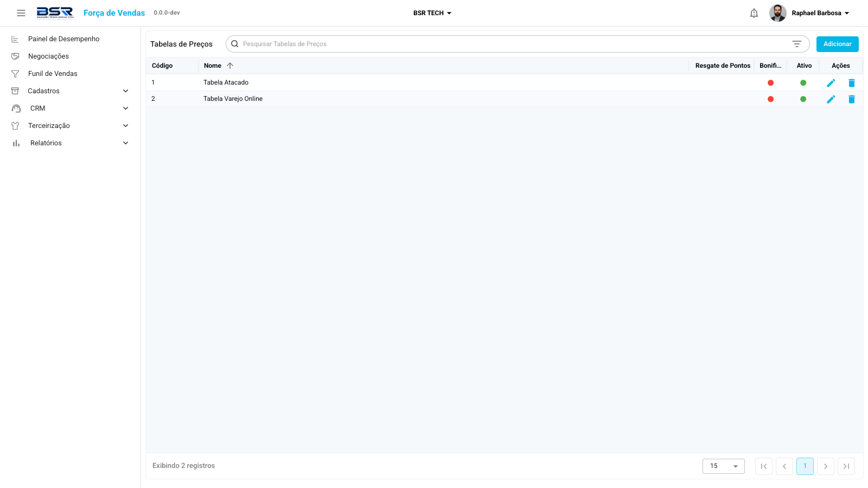
Task: Click the Terceirização shirt icon
Action: pyautogui.click(x=15, y=126)
